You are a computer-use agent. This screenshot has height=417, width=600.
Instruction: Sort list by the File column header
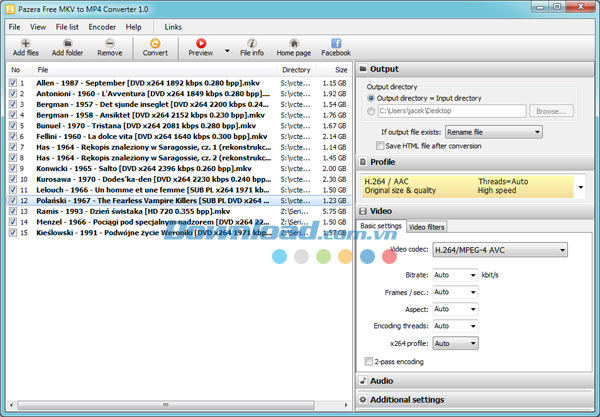(154, 70)
